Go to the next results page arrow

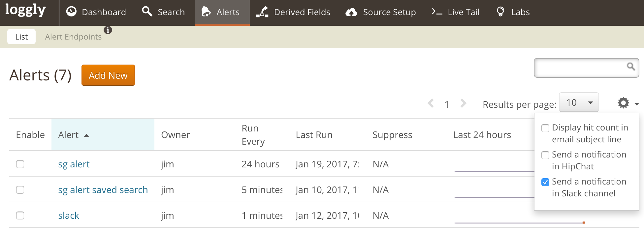pyautogui.click(x=463, y=103)
